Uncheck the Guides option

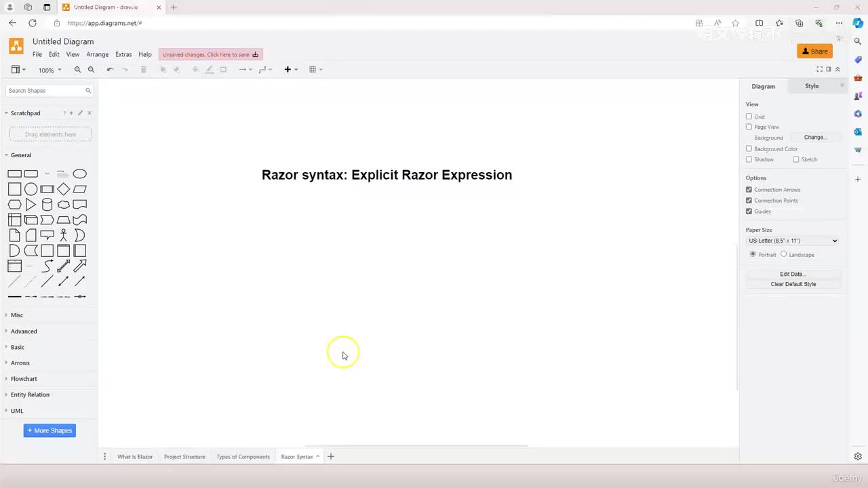tap(749, 211)
